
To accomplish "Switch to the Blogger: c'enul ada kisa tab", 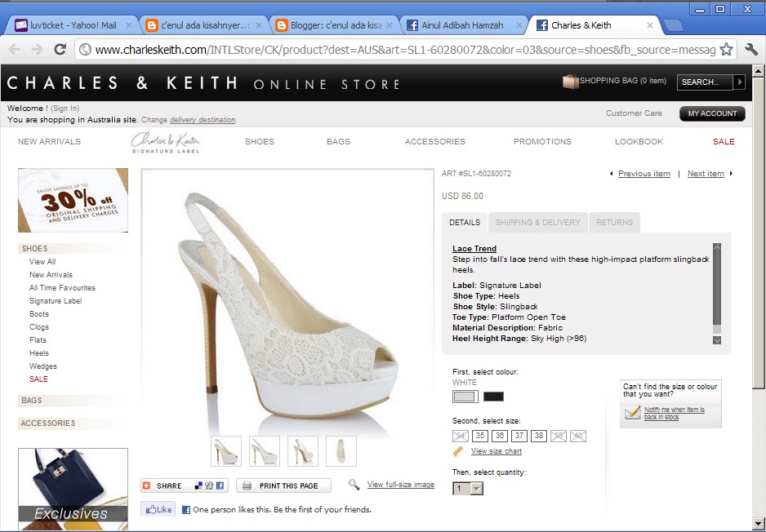I will coord(336,25).
